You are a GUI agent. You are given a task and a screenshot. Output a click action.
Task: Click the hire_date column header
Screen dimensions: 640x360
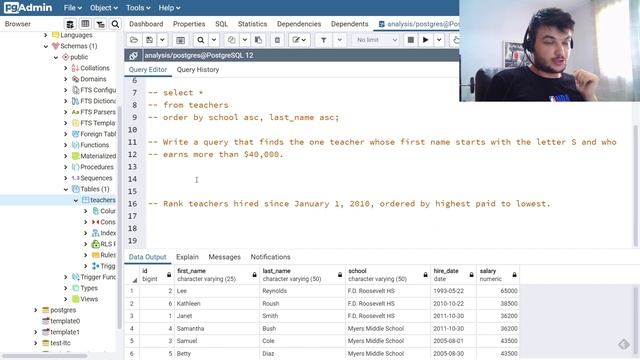tap(454, 275)
